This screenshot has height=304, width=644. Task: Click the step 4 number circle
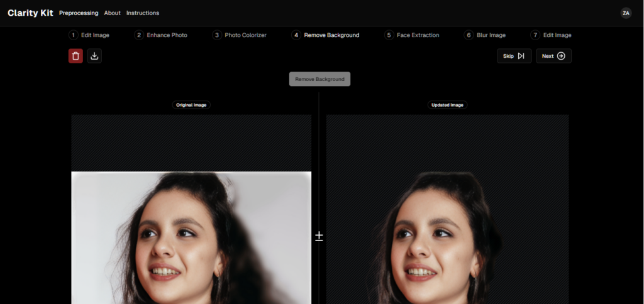[x=296, y=35]
